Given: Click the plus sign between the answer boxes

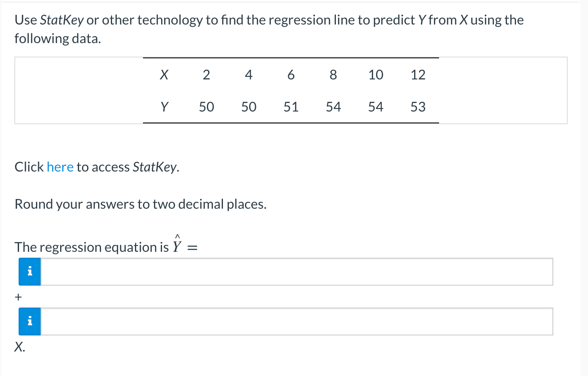Looking at the screenshot, I should 18,297.
